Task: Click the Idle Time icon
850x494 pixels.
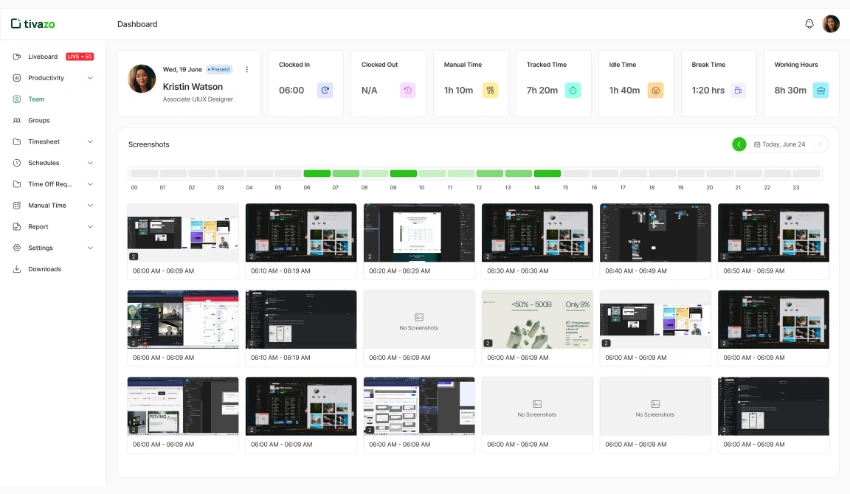Action: [656, 90]
